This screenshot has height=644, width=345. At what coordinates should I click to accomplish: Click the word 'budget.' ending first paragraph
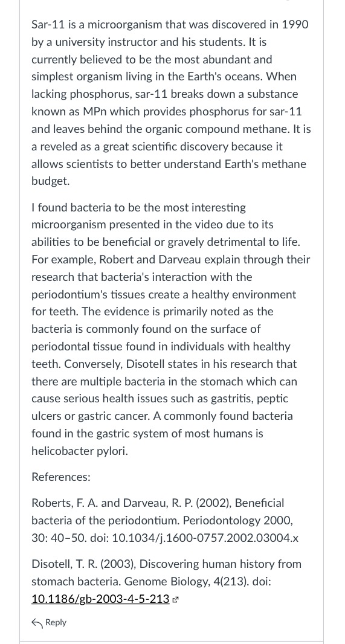coord(51,181)
